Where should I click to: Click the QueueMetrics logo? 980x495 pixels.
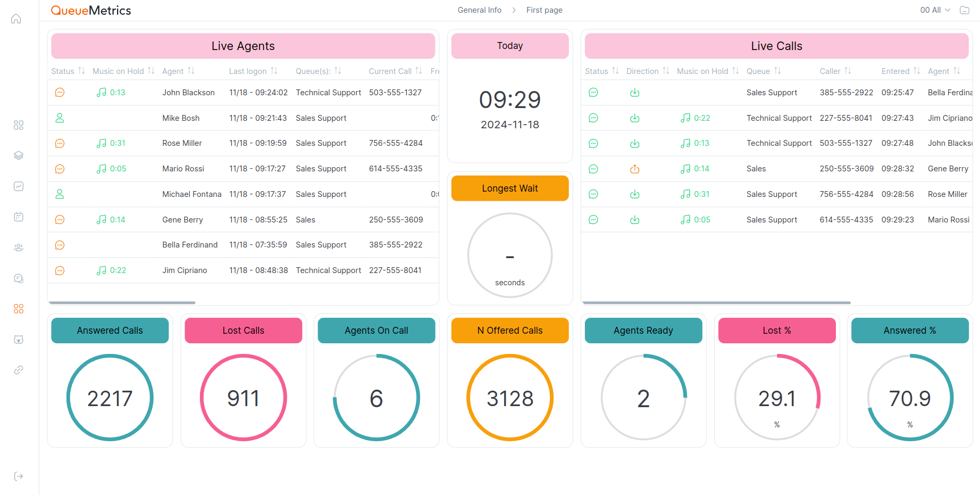[x=91, y=10]
